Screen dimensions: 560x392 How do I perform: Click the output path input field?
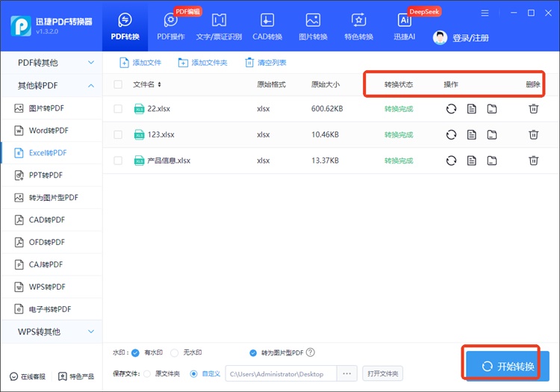[281, 374]
